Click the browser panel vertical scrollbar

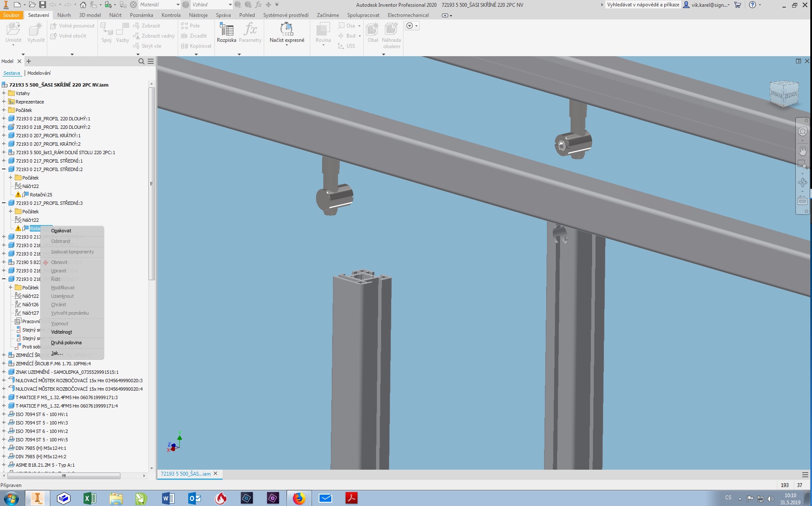(152, 183)
